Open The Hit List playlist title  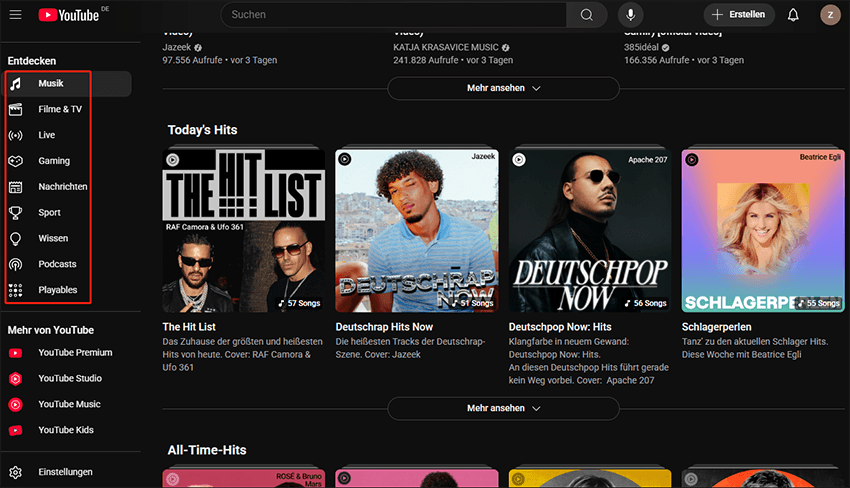(189, 327)
